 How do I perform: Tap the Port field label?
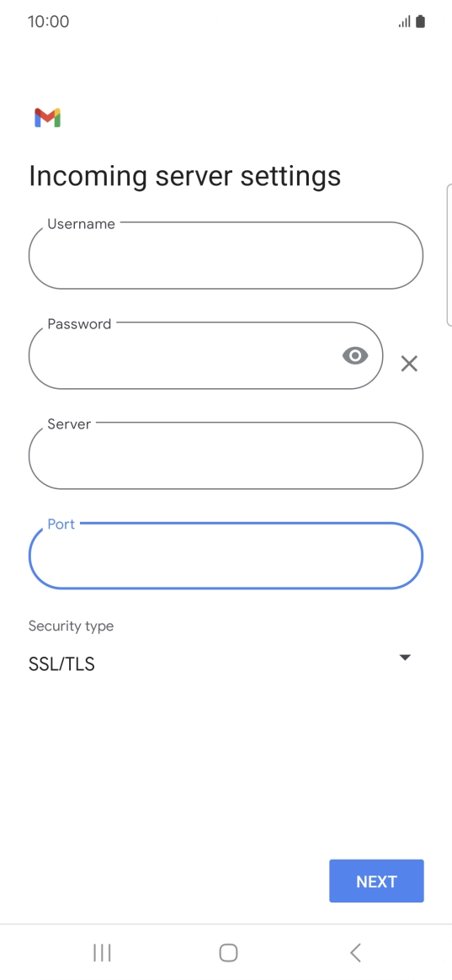pos(61,524)
